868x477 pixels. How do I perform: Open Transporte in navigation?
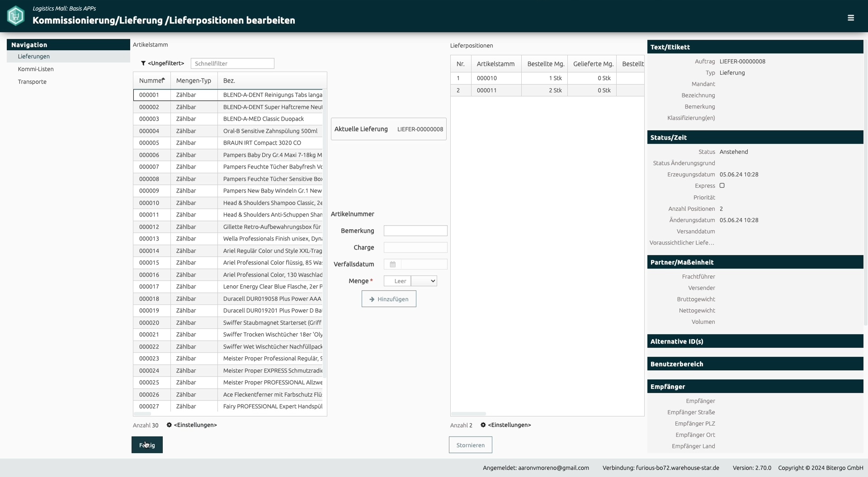[x=32, y=82]
